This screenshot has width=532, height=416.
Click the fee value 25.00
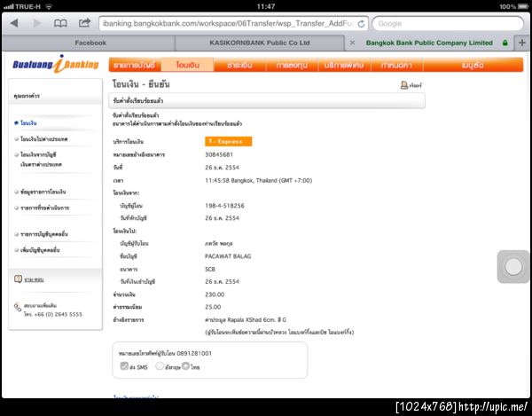pyautogui.click(x=213, y=307)
